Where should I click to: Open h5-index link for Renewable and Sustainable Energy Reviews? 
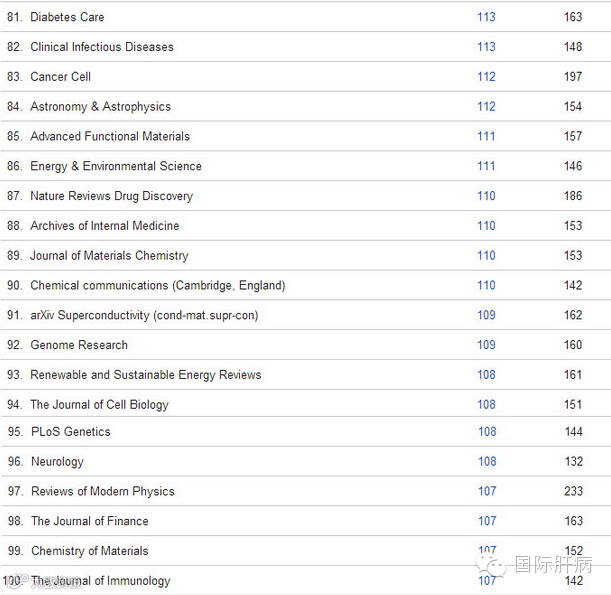486,374
